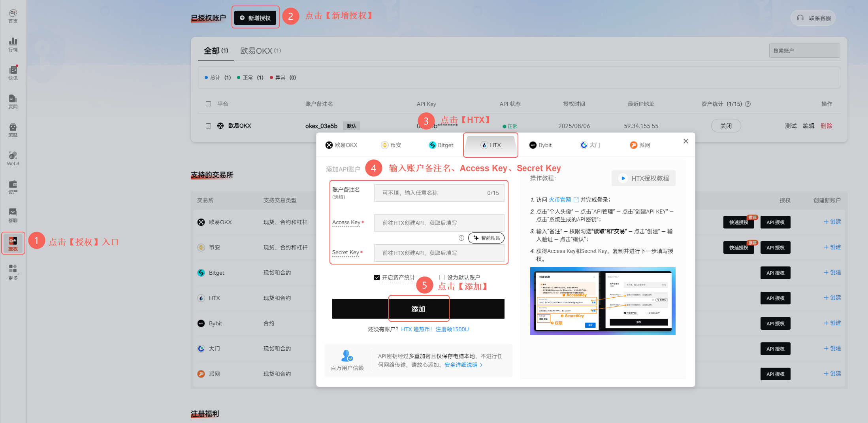Switch to the 欧易OKX (1) accounts tab
This screenshot has height=423, width=868.
point(260,51)
